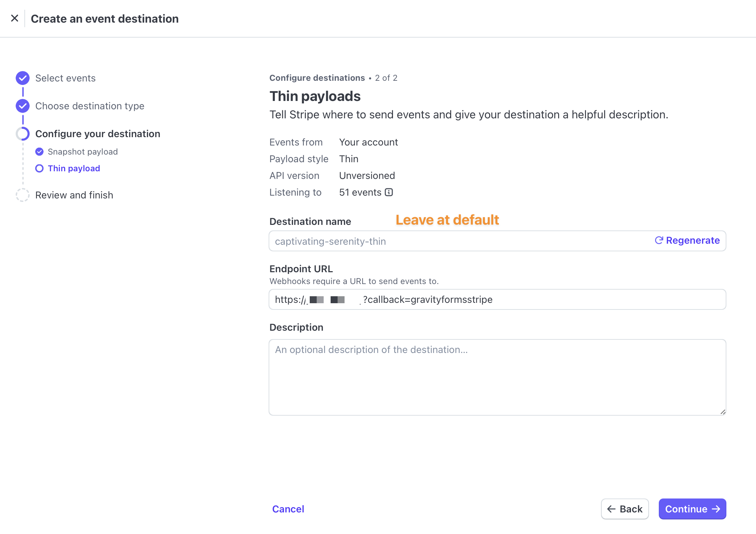
Task: Continue to the next step
Action: 692,509
